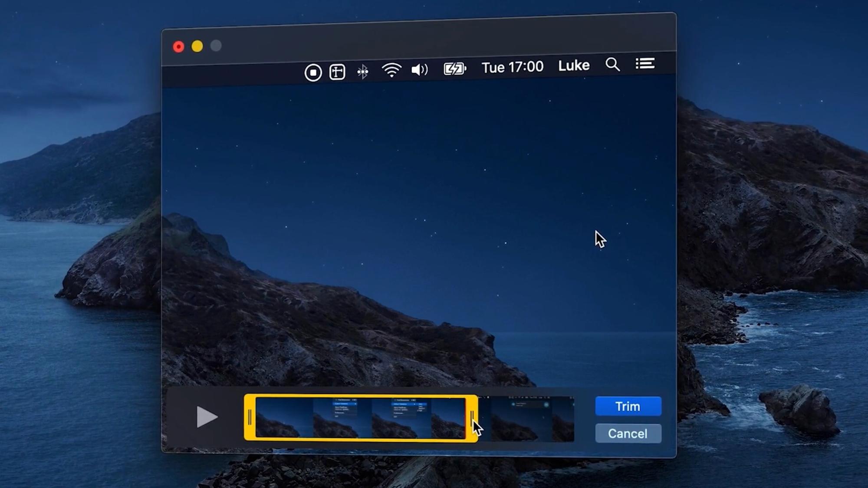Screen dimensions: 868x488
Task: Play the video clip
Action: [x=206, y=417]
